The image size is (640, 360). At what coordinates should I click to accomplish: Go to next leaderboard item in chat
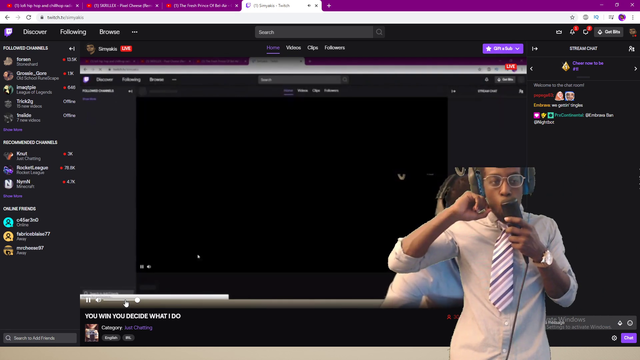(636, 69)
